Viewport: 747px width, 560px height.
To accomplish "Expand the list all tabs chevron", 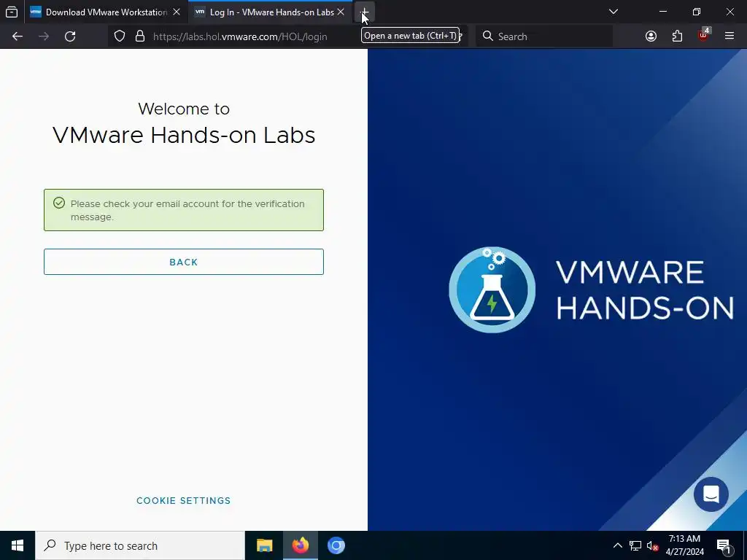I will click(614, 12).
